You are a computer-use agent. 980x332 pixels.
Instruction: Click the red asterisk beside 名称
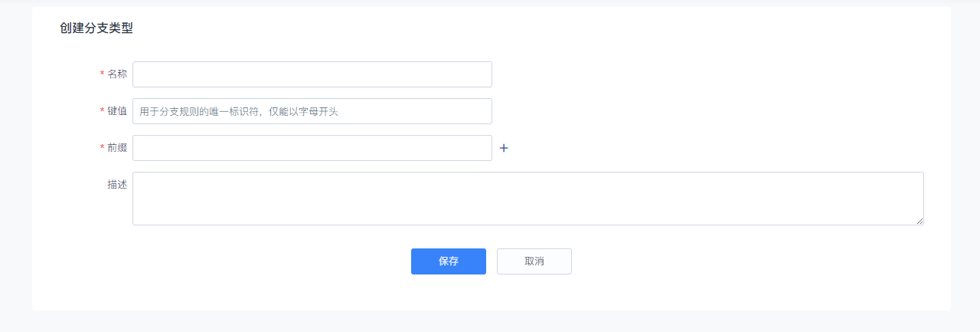[102, 74]
